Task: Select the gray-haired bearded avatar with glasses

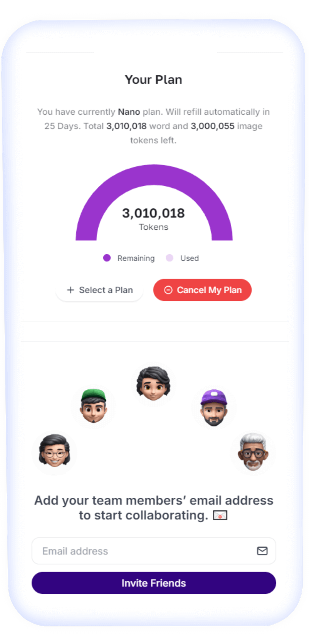Action: [x=253, y=452]
